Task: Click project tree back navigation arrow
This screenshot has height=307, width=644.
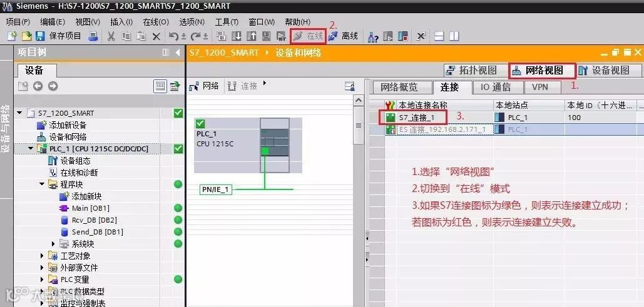Action: click(38, 86)
